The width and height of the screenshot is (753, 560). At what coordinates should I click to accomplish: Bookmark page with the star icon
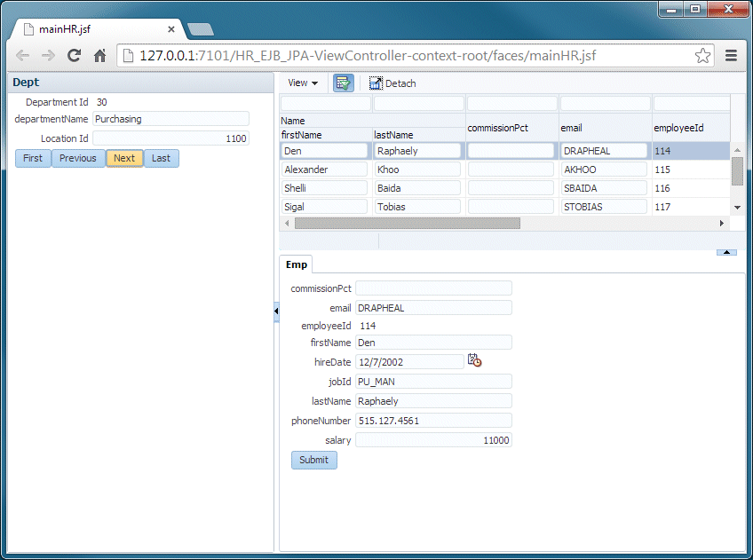tap(702, 56)
